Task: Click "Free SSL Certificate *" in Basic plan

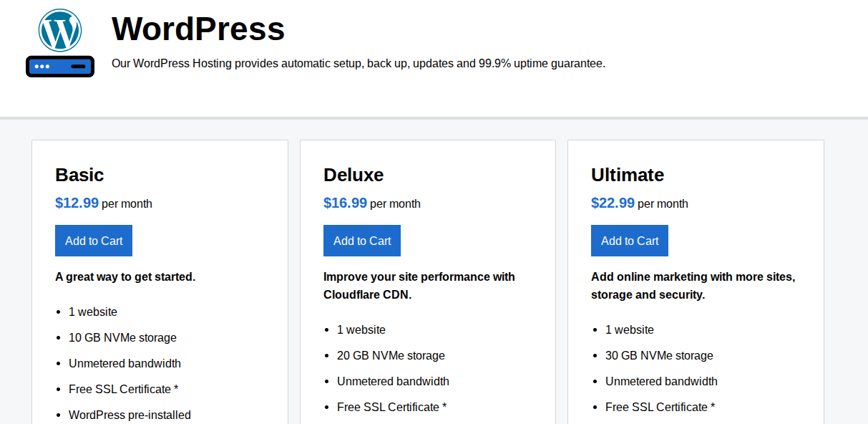Action: (x=123, y=389)
